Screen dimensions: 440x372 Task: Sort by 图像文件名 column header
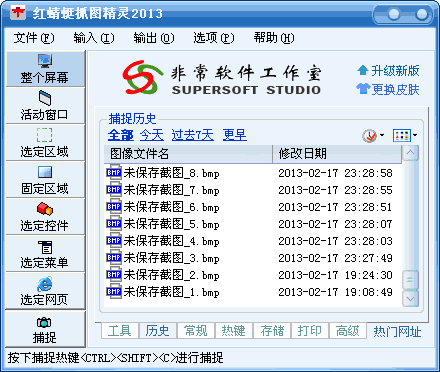(188, 154)
